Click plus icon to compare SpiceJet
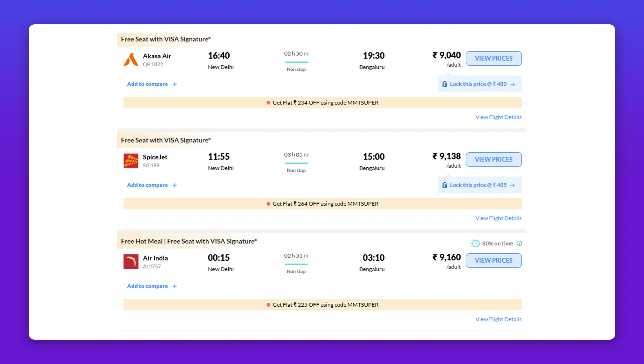The image size is (644, 364). [175, 185]
